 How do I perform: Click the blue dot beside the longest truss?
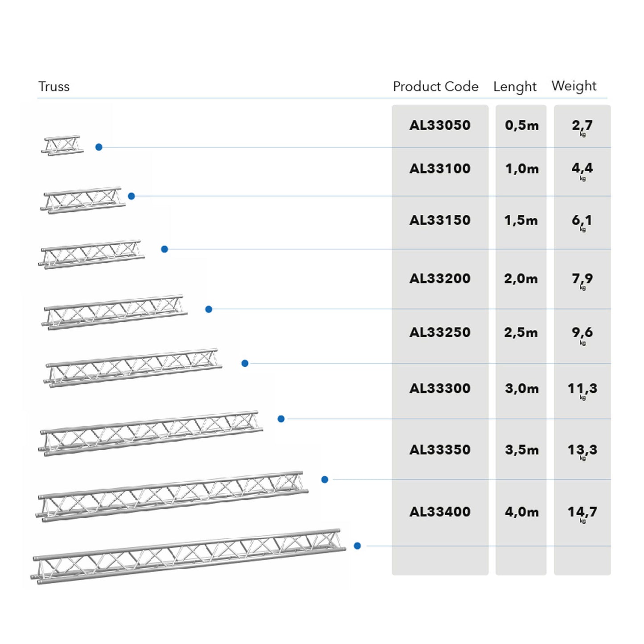coord(357,546)
